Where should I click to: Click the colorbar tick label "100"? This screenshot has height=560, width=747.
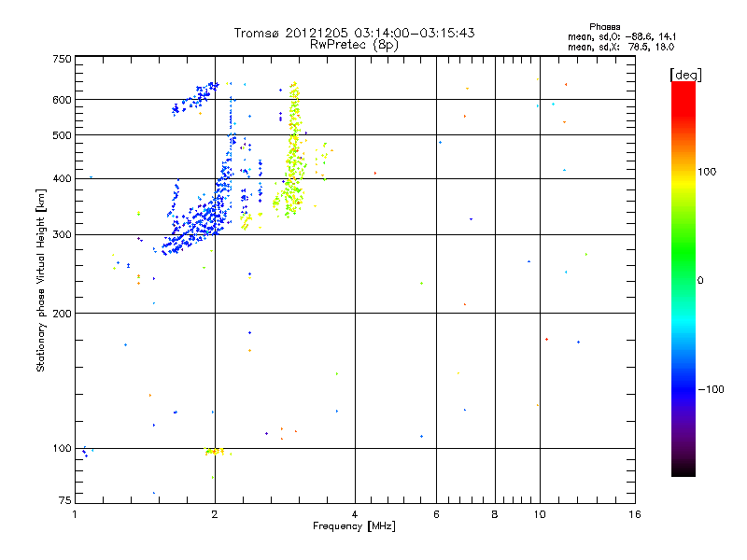pyautogui.click(x=707, y=172)
